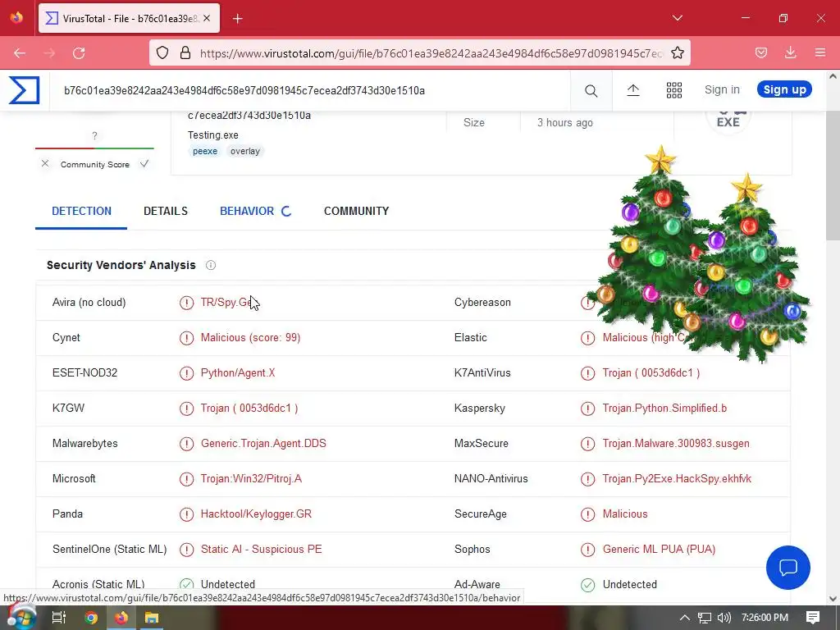Click Kaspersky result Trojan.Python.Simplified.b
Image resolution: width=840 pixels, height=630 pixels.
point(664,409)
